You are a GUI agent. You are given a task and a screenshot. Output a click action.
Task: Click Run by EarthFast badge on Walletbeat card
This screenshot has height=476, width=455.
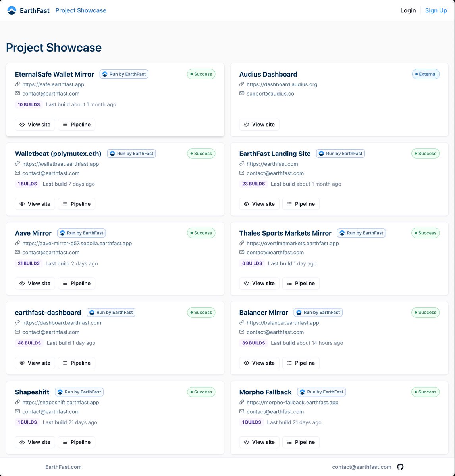pos(131,154)
